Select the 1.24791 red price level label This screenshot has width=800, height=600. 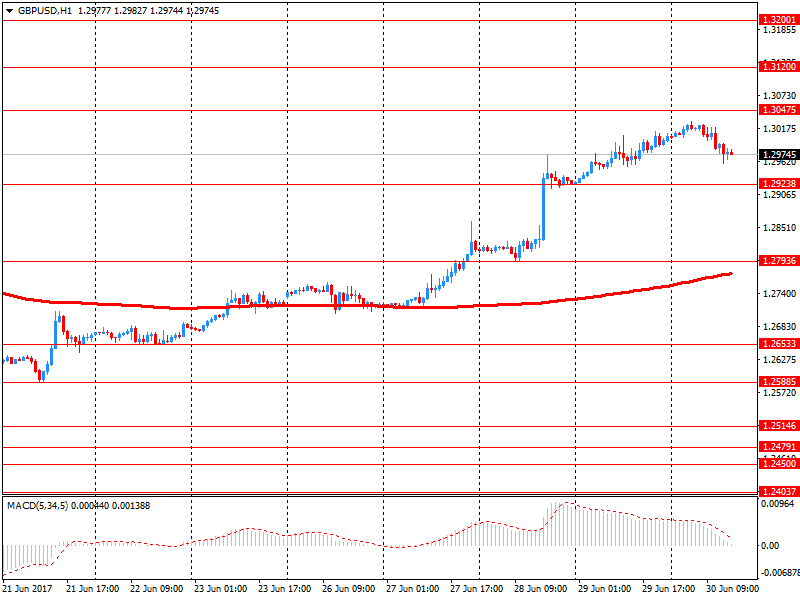tap(779, 447)
